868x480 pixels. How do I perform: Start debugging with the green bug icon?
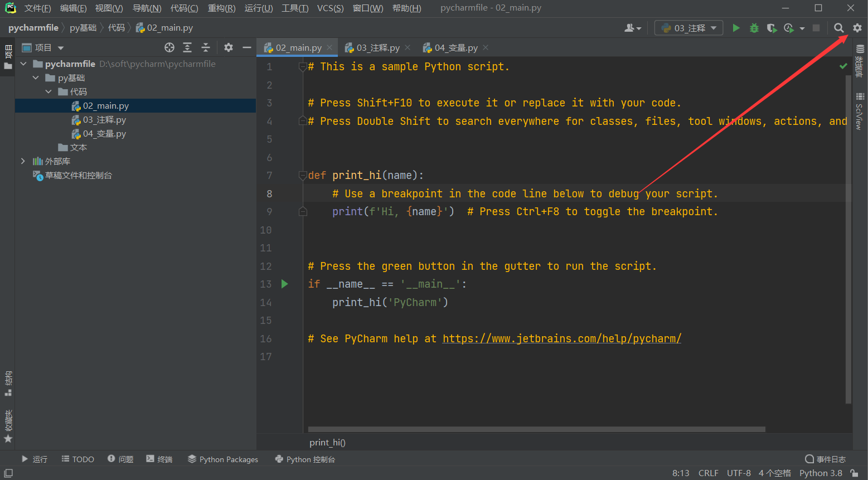click(x=754, y=28)
